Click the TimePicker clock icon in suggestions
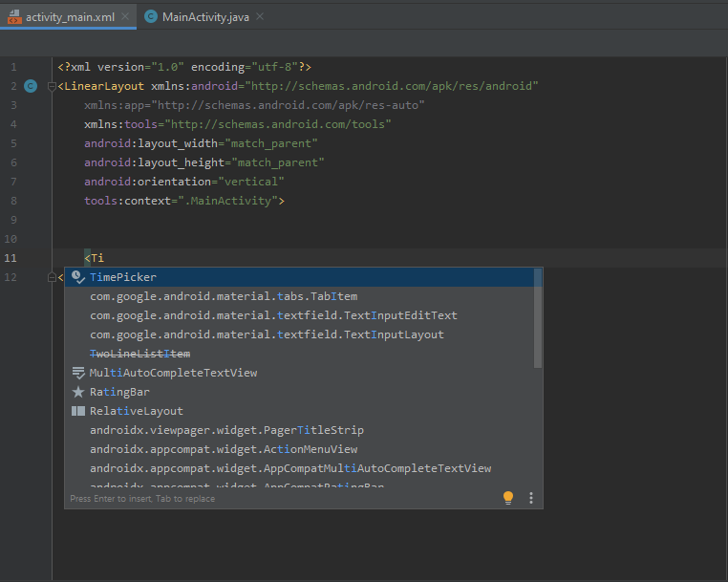728x582 pixels. coord(78,277)
